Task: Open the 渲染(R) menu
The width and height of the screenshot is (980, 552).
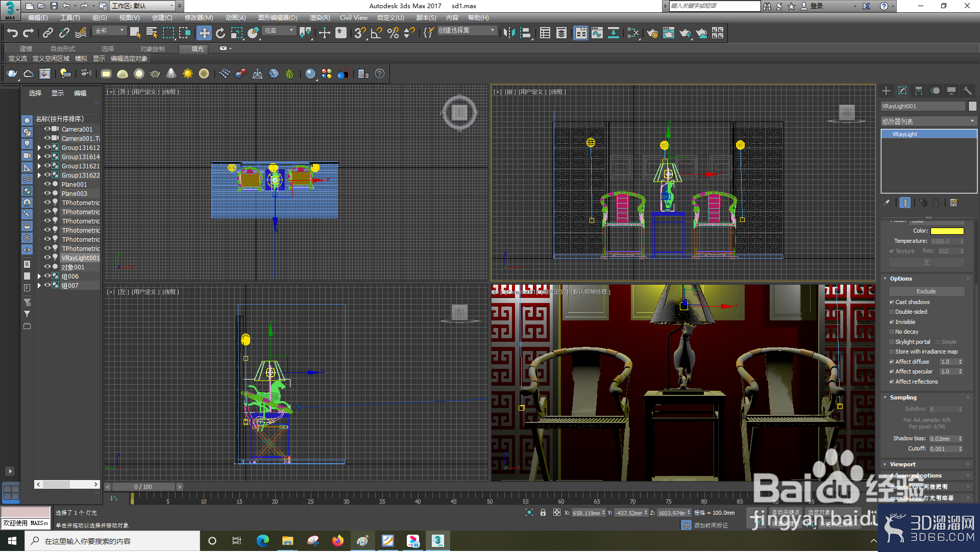Action: coord(320,18)
